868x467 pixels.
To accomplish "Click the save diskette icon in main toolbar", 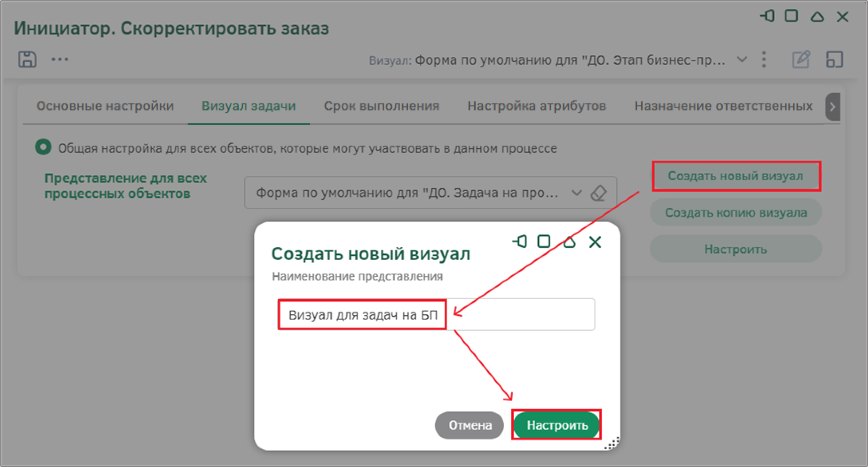I will (27, 59).
